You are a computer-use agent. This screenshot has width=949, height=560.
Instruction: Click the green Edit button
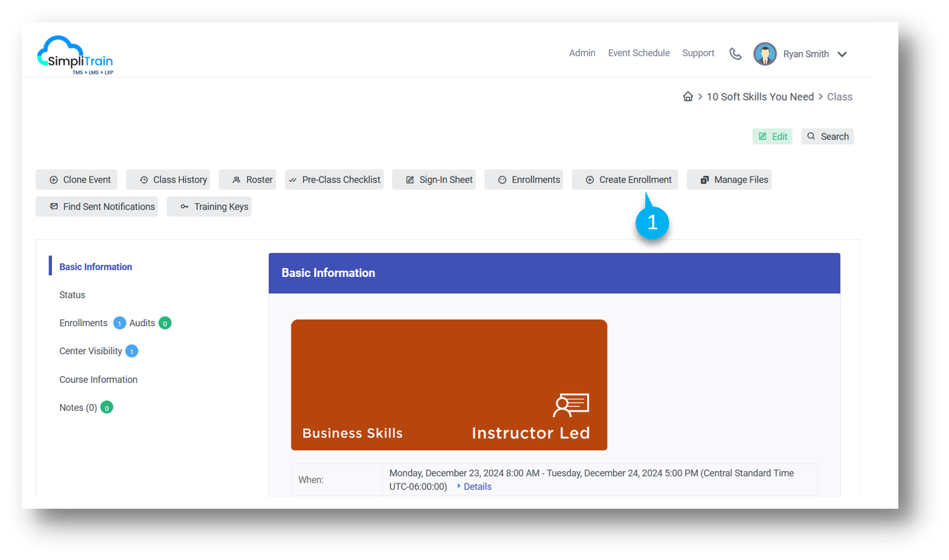click(772, 137)
